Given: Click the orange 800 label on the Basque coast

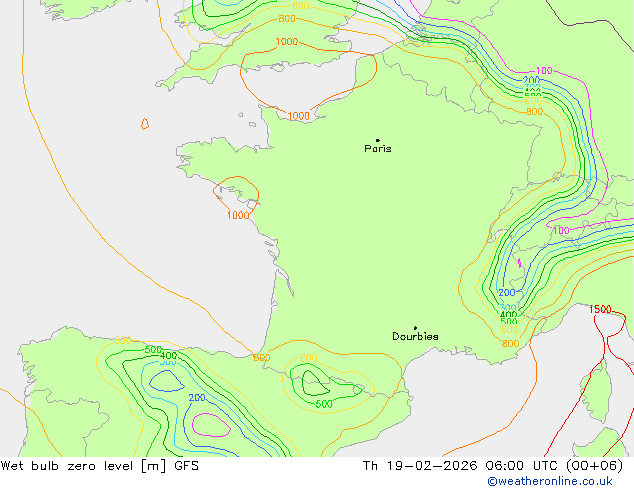Looking at the screenshot, I should point(262,358).
